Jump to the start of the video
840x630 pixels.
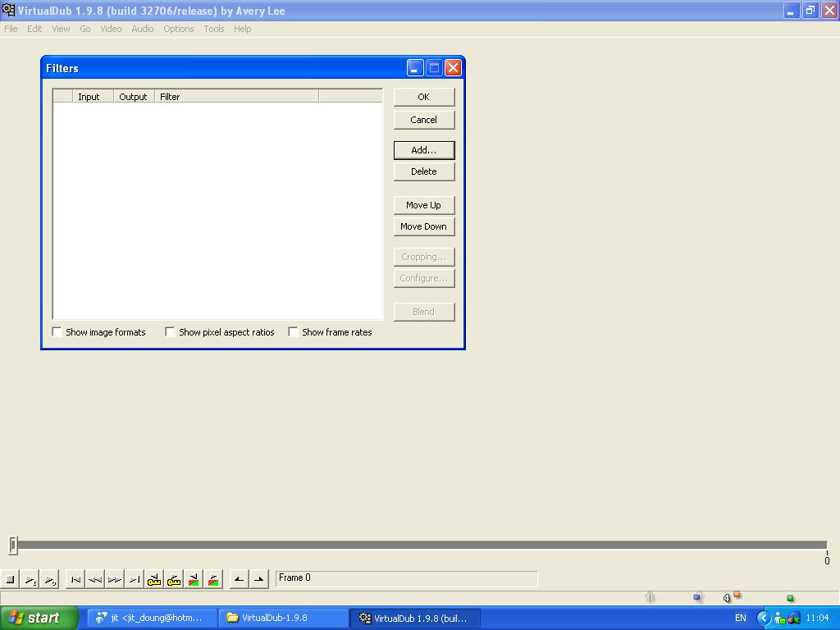coord(75,579)
